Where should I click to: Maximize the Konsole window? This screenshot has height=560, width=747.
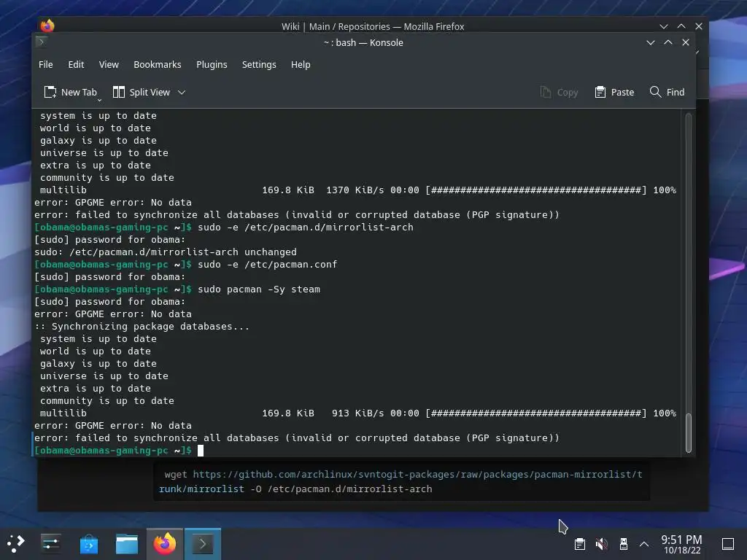pos(668,42)
